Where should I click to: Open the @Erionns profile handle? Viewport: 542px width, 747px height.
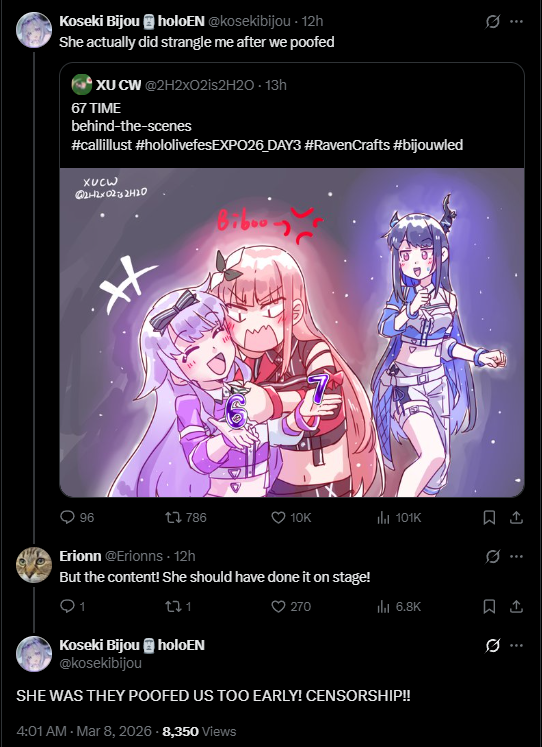[134, 556]
